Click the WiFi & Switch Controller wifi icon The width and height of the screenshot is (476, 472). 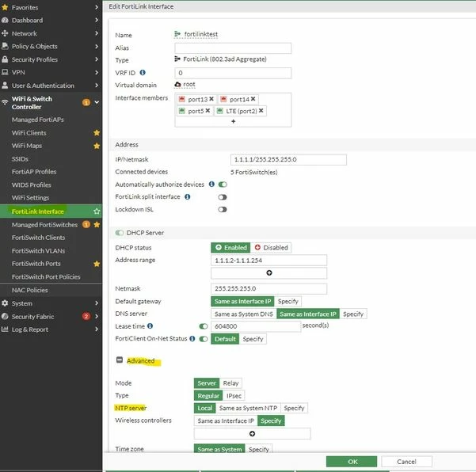5,102
